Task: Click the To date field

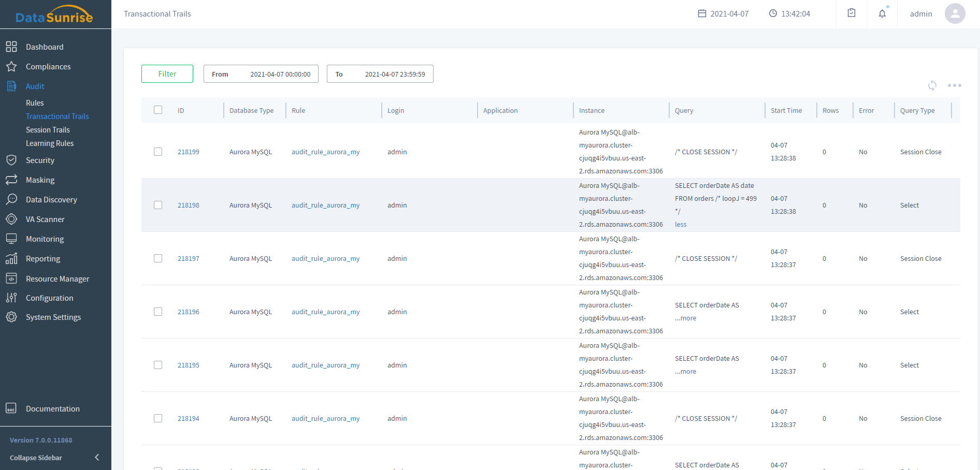Action: pos(380,74)
